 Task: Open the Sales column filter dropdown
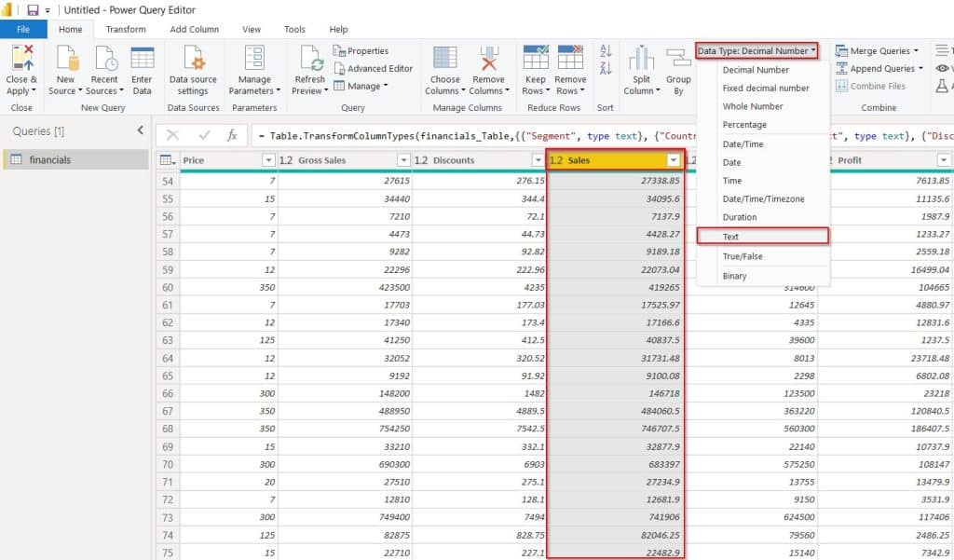click(673, 160)
